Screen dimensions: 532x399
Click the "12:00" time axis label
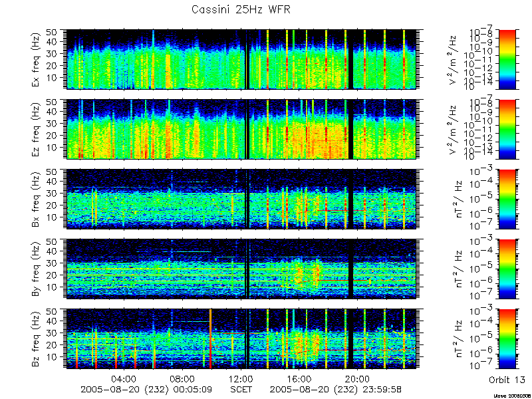[x=241, y=378]
